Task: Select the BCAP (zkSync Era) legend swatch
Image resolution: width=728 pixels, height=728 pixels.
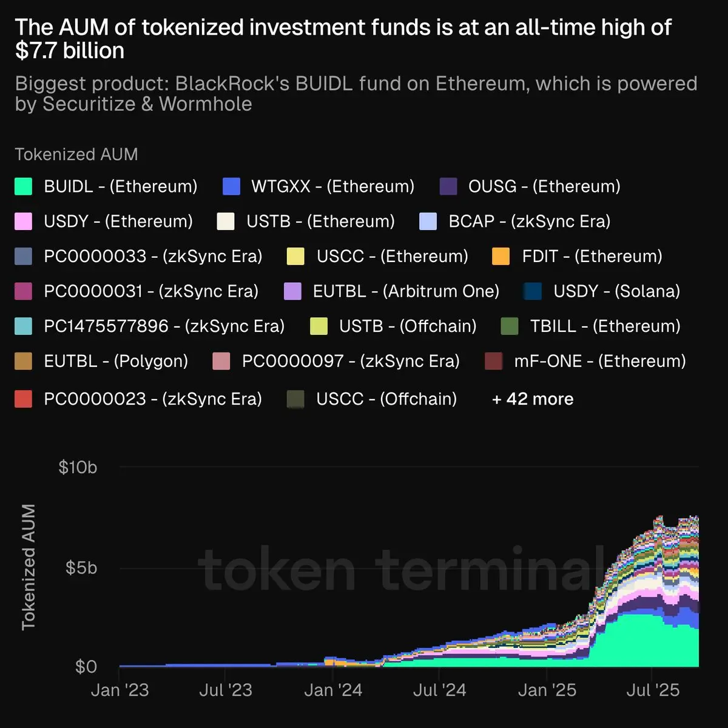Action: click(x=428, y=221)
